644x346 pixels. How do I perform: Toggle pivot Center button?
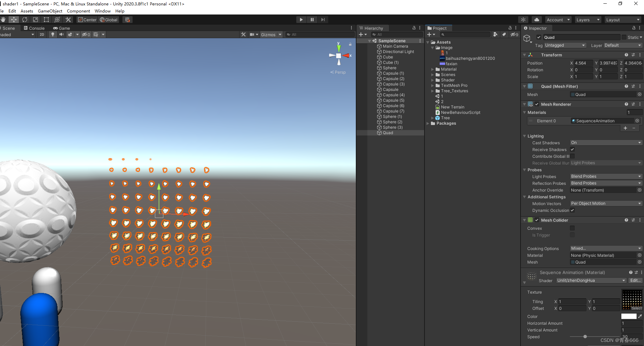(x=87, y=20)
